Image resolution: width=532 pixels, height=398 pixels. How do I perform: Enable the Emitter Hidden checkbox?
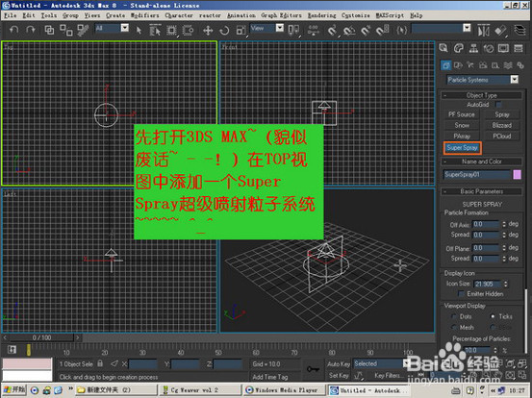[461, 293]
